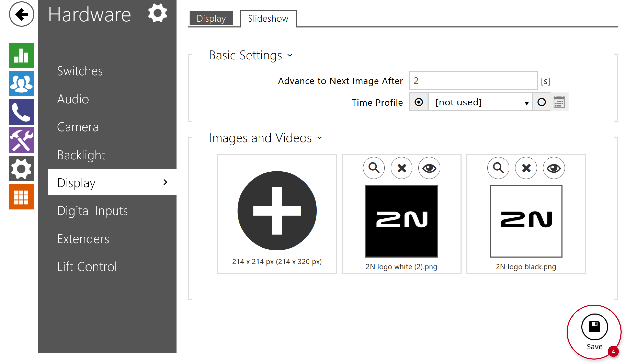Open the Calling phone section

[21, 112]
